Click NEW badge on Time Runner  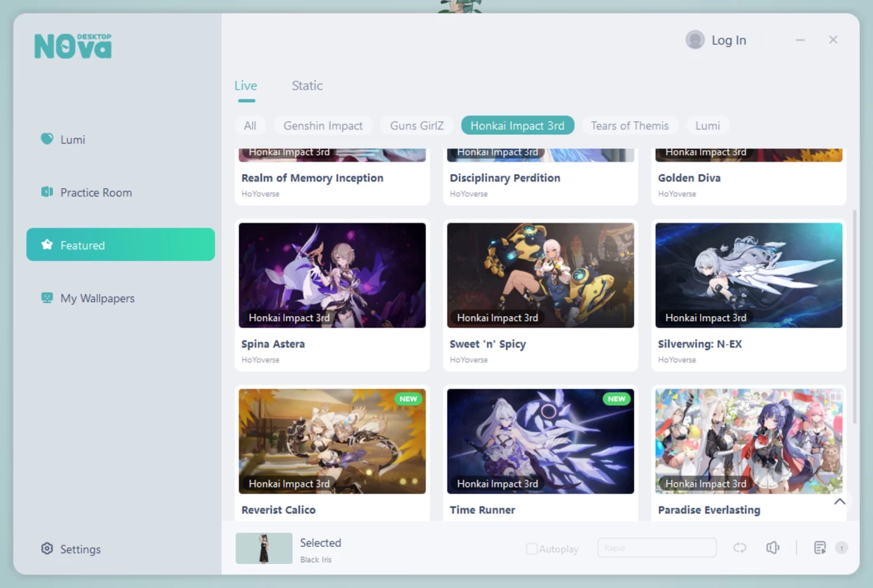(616, 399)
